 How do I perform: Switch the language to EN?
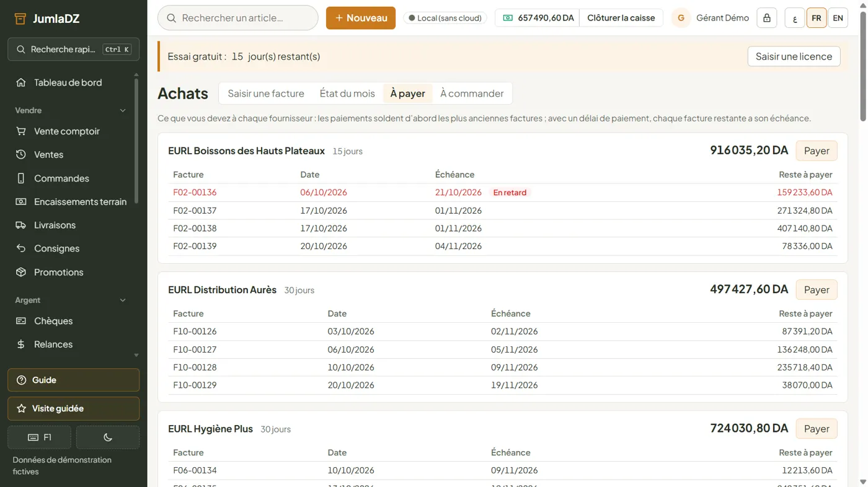838,18
